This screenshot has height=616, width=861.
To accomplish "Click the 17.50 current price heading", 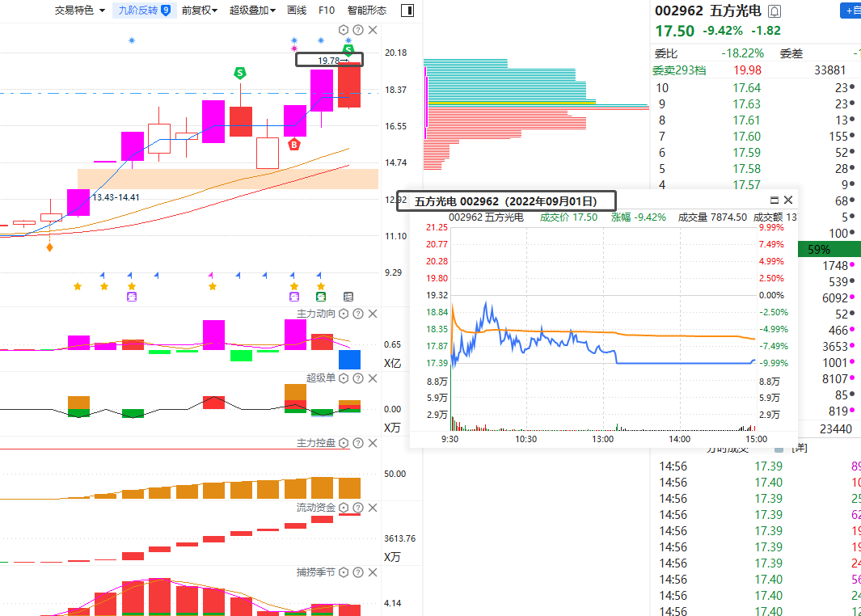I will coord(675,31).
